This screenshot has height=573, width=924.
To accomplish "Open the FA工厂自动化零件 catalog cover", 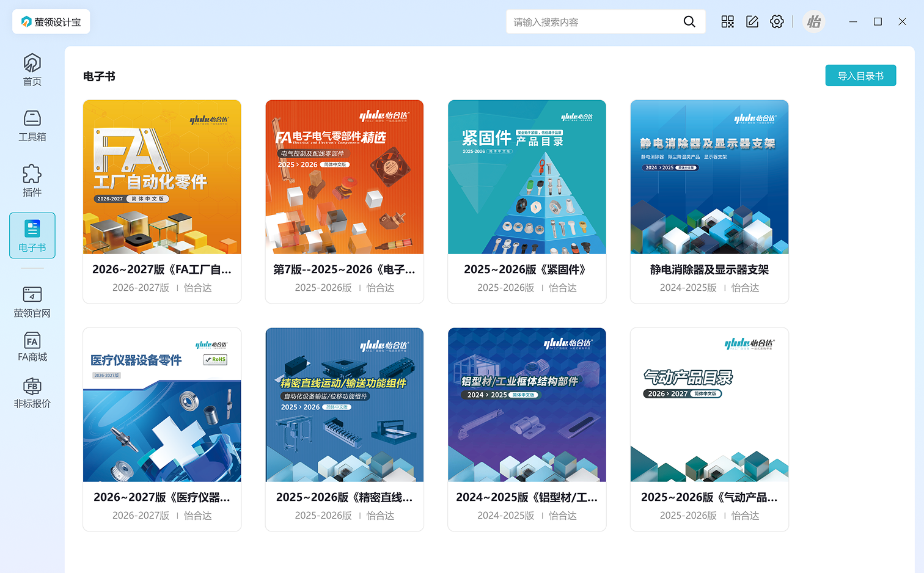I will (162, 177).
